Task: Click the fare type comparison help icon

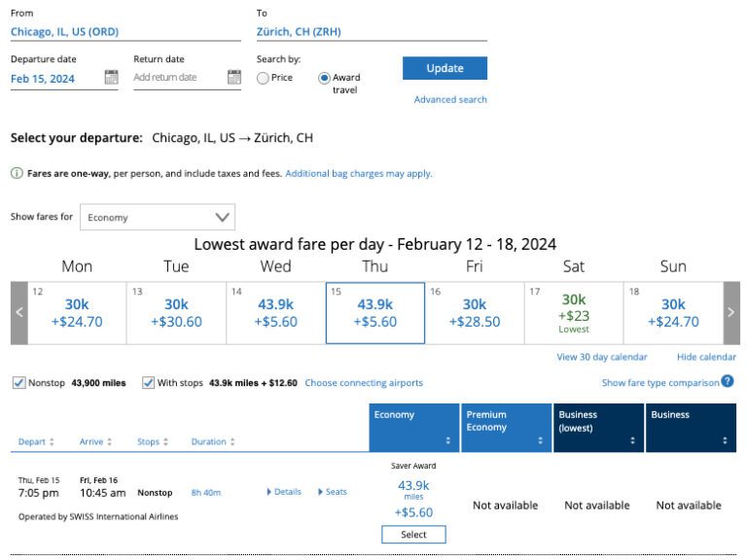Action: tap(728, 382)
